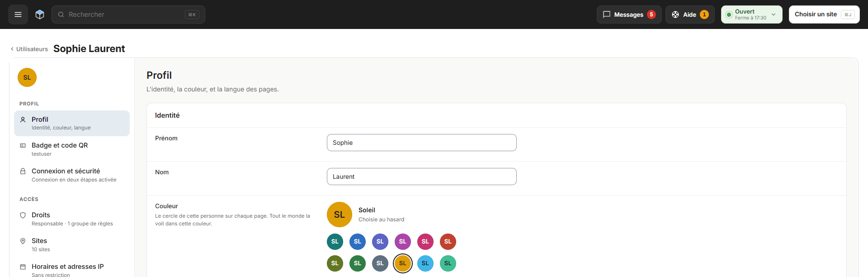Select Profil in the sidebar
The image size is (868, 277).
tap(72, 123)
